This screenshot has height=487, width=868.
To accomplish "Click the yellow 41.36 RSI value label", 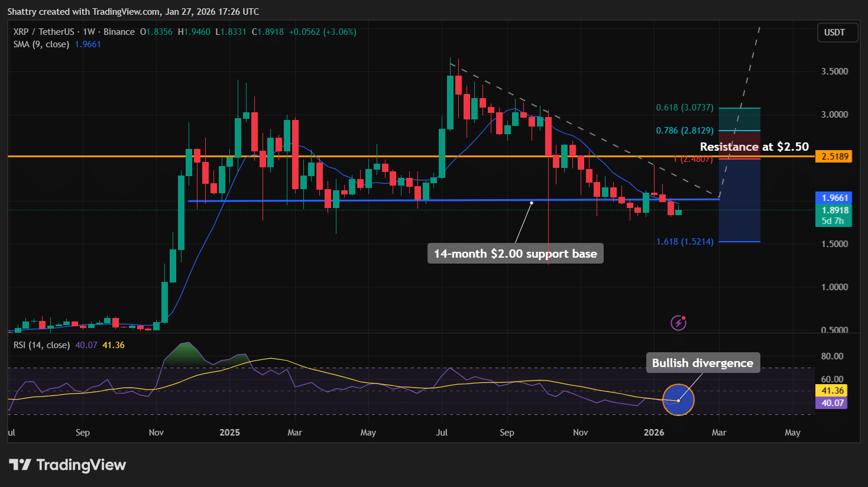I will coord(832,391).
